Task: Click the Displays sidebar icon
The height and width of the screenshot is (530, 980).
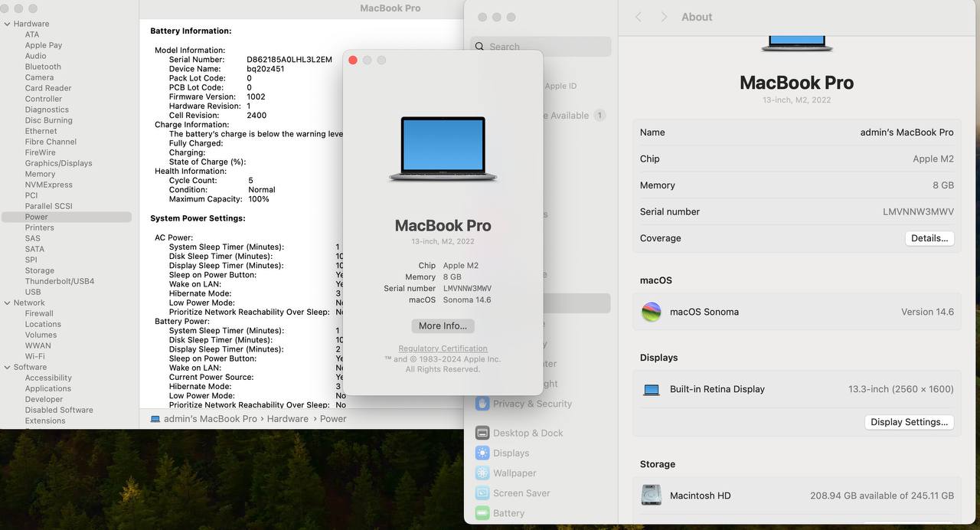Action: click(x=482, y=453)
